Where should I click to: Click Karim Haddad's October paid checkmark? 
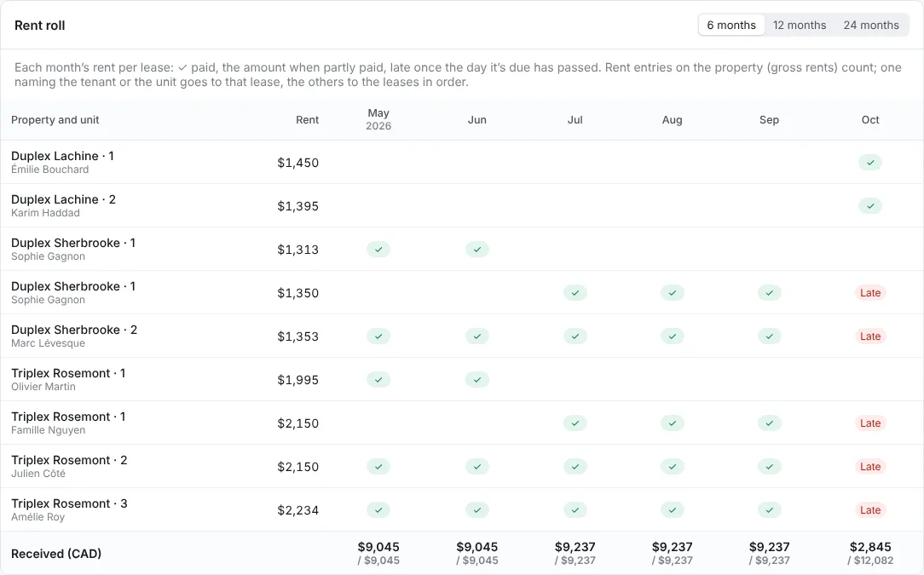pyautogui.click(x=870, y=206)
